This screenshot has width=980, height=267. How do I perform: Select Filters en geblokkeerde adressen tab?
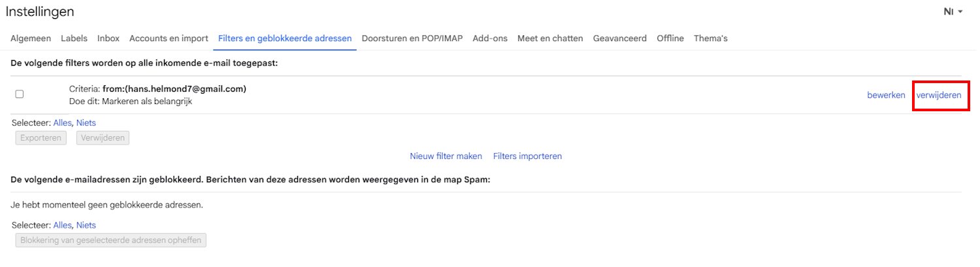[x=285, y=38]
